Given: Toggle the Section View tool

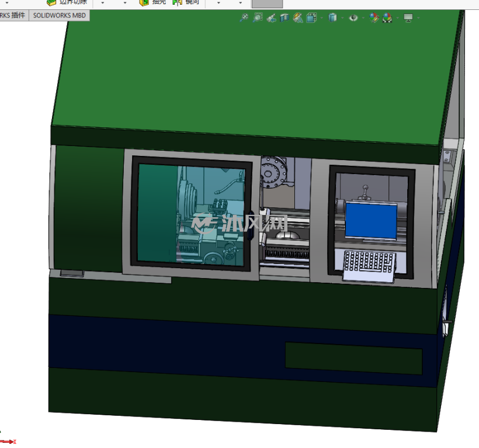Looking at the screenshot, I should coord(284,18).
